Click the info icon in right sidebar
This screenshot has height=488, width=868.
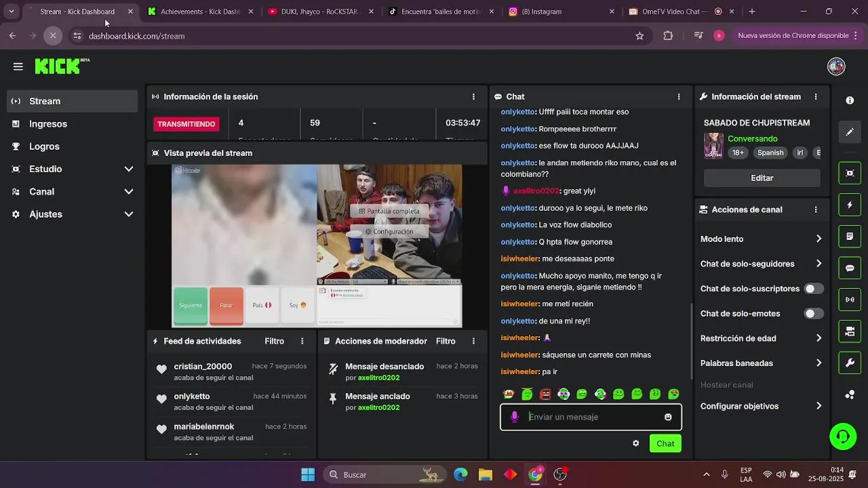[x=850, y=100]
